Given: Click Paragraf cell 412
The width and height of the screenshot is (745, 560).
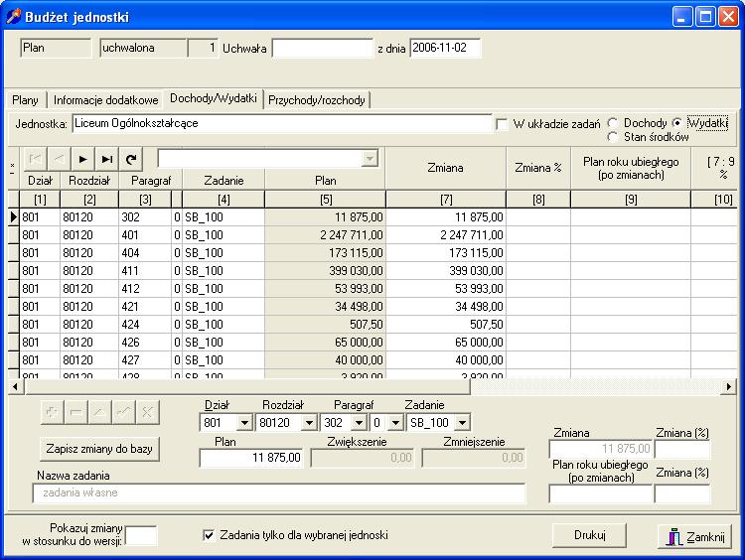Looking at the screenshot, I should coord(145,289).
